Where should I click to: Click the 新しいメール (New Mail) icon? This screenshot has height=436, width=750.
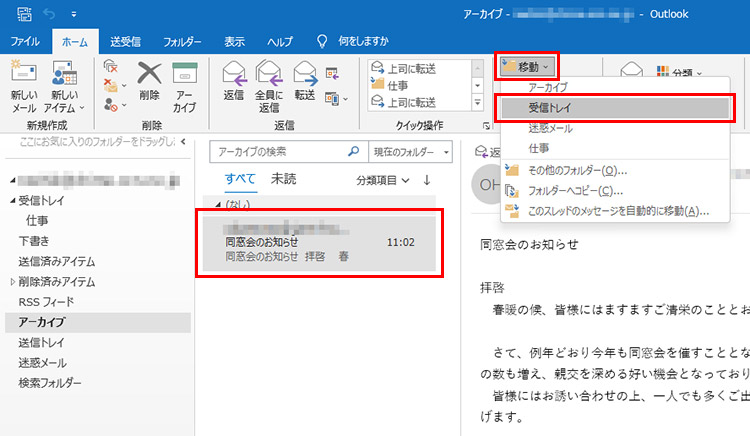24,75
